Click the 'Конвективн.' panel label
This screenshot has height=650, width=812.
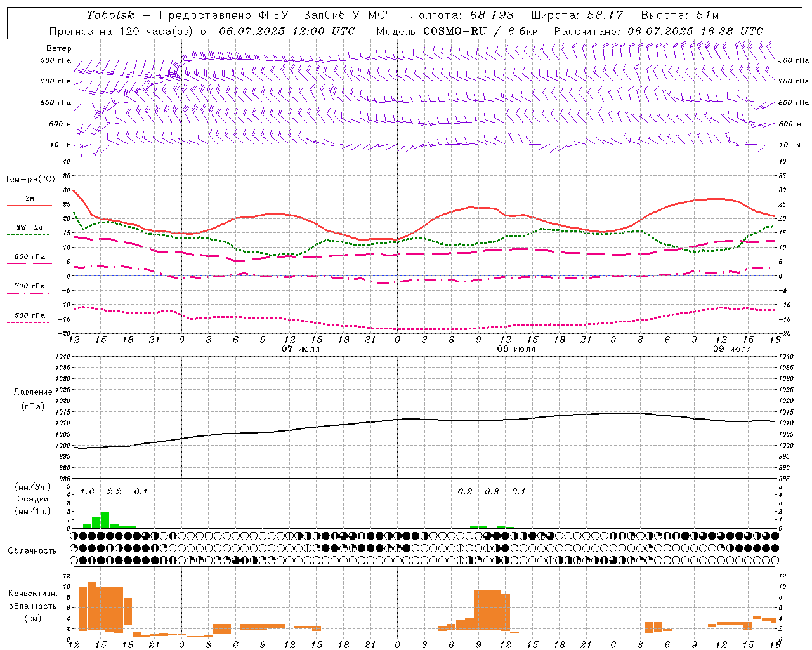(33, 594)
